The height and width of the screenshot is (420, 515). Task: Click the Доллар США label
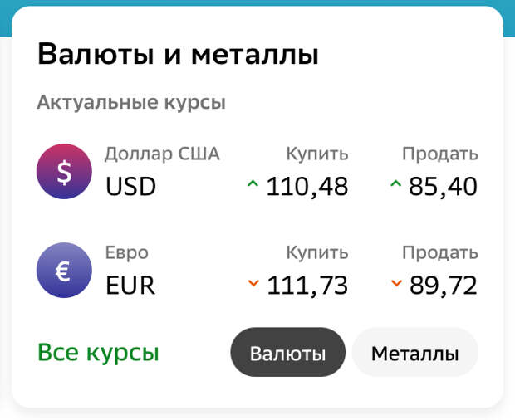162,154
